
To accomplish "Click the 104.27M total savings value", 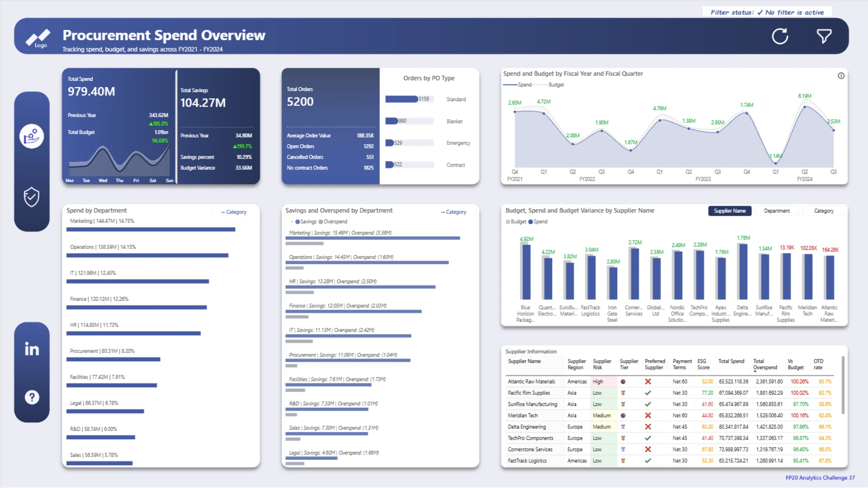I will point(203,103).
